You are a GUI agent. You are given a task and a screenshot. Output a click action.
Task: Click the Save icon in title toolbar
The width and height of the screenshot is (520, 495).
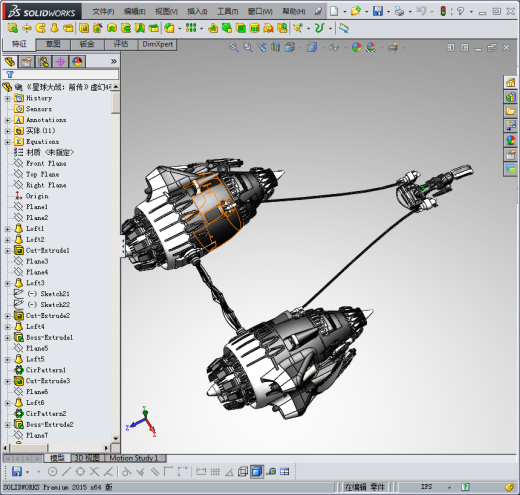378,11
